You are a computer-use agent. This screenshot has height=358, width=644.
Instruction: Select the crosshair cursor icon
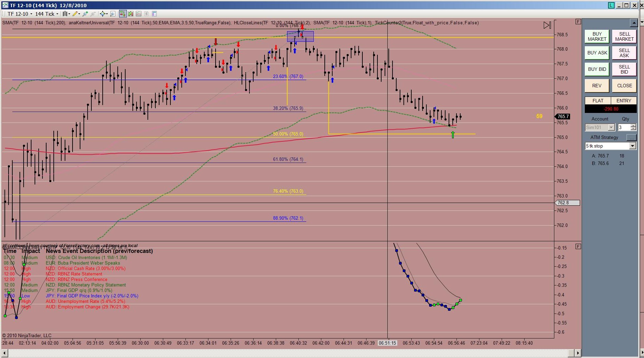click(x=102, y=14)
